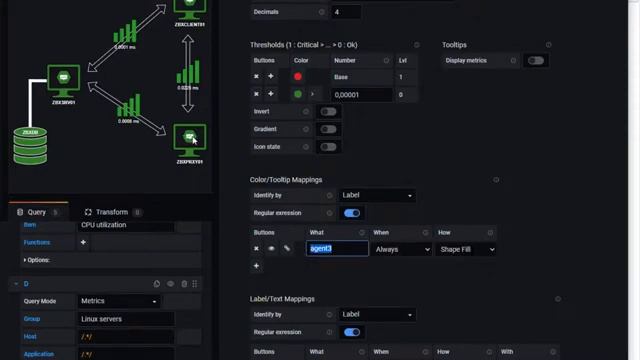
Task: Toggle visibility of query D
Action: click(171, 284)
